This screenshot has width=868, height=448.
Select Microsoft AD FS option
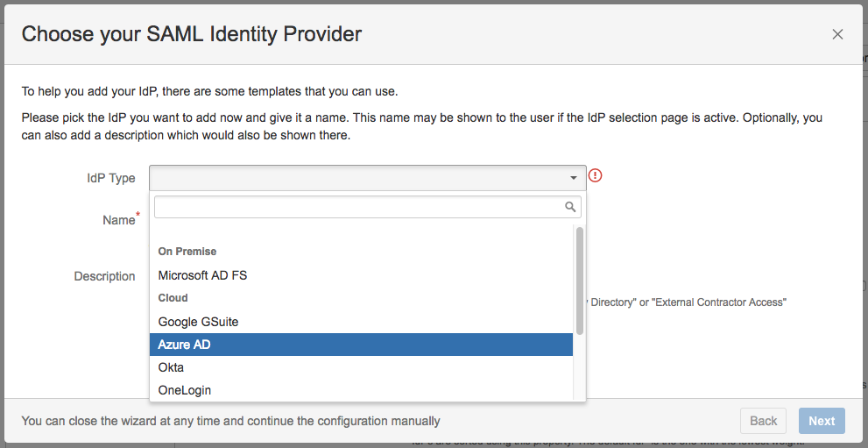361,275
